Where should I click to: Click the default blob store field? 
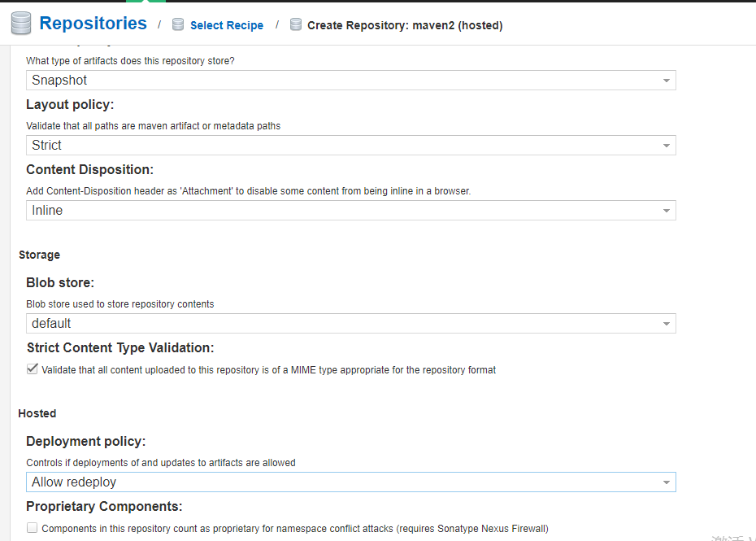click(x=351, y=323)
